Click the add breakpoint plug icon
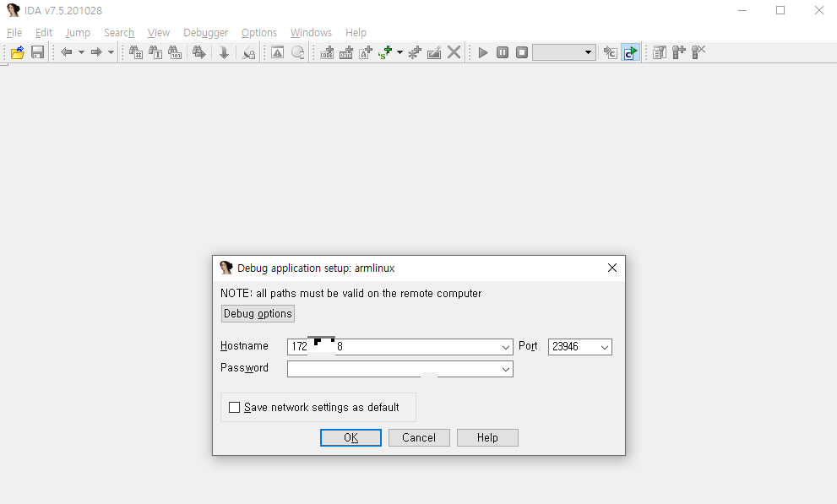The height and width of the screenshot is (504, 837). coord(678,52)
